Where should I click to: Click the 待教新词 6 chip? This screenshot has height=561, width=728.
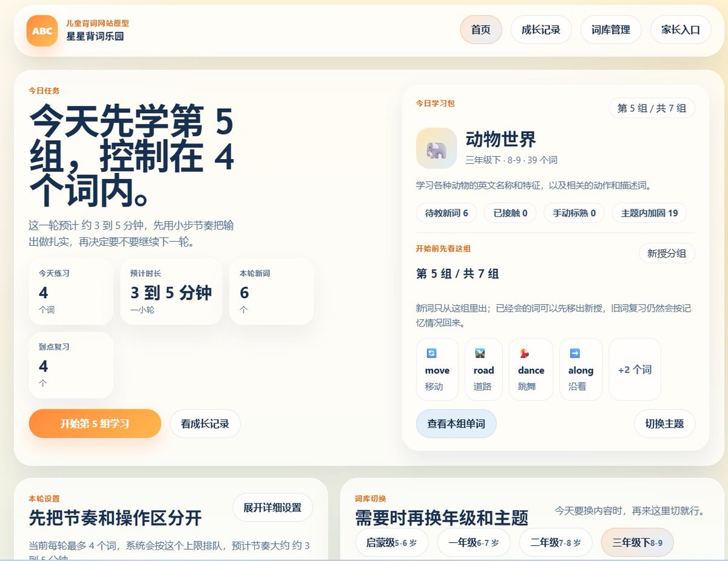click(x=447, y=213)
